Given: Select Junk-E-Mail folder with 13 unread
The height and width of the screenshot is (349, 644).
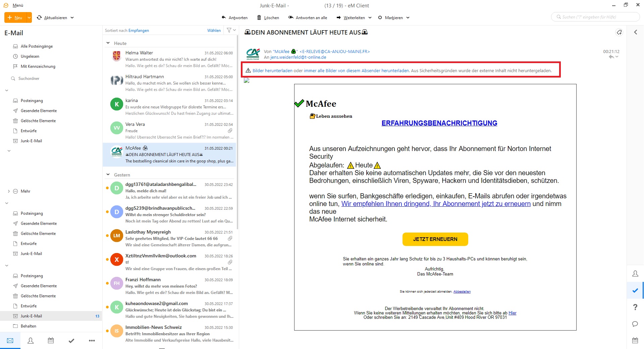Looking at the screenshot, I should (x=51, y=316).
